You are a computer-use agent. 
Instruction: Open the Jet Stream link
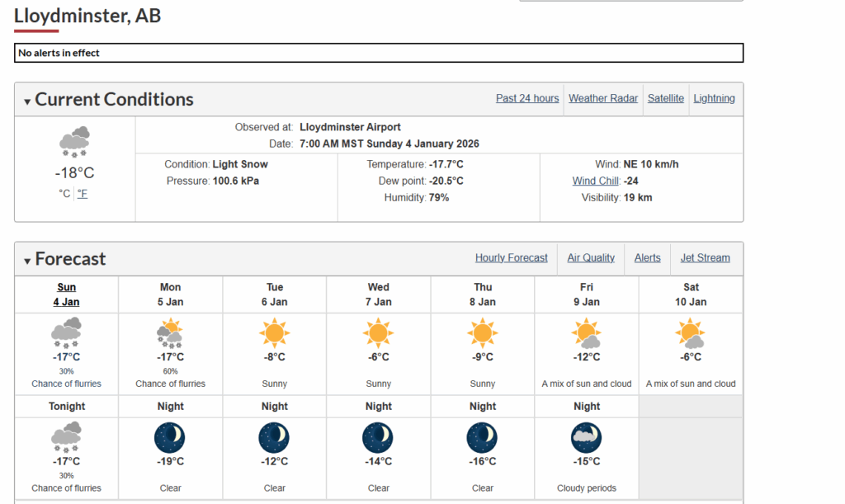(x=705, y=258)
